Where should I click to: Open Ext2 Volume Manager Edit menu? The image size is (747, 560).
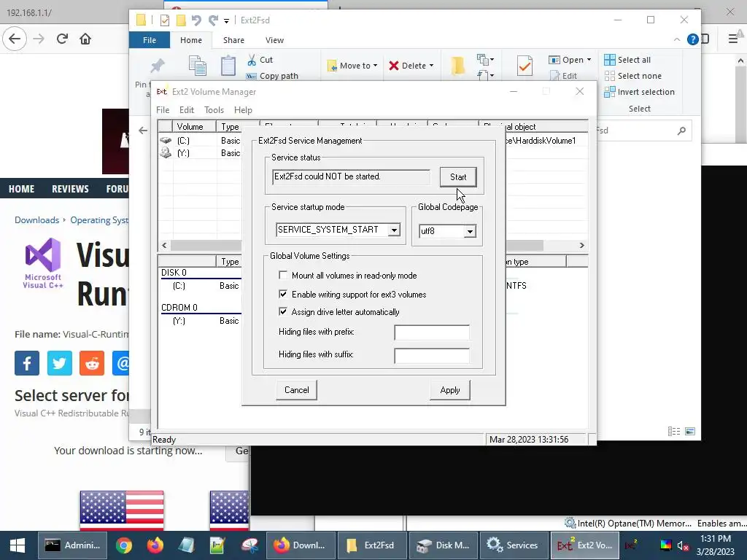(186, 110)
